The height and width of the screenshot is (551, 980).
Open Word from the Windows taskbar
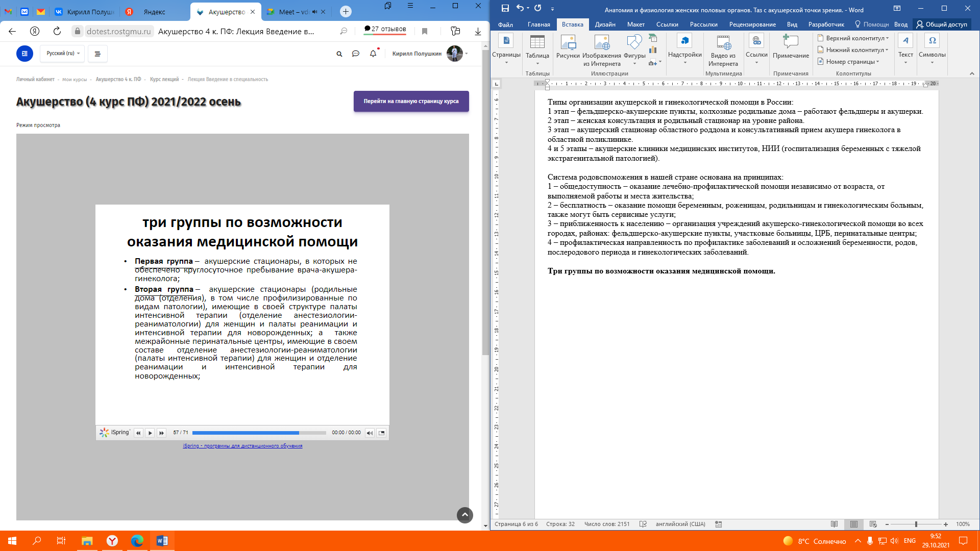pyautogui.click(x=162, y=541)
